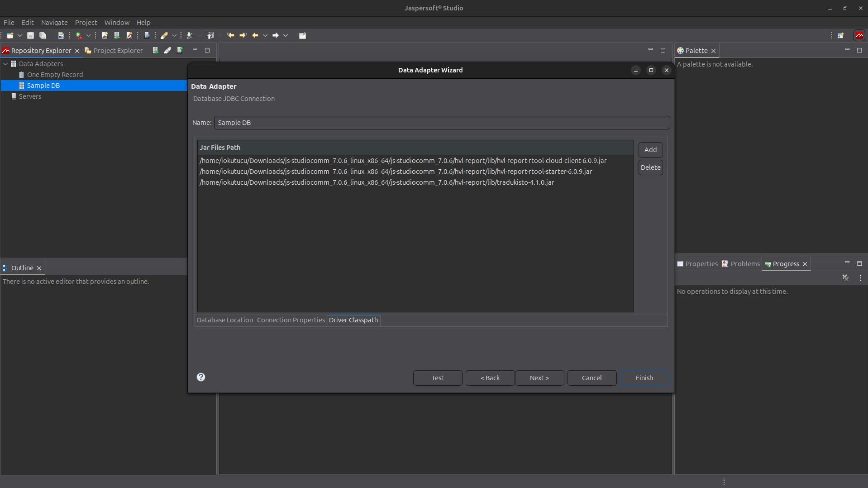868x488 pixels.
Task: Open the Edit menu
Action: pos(28,22)
